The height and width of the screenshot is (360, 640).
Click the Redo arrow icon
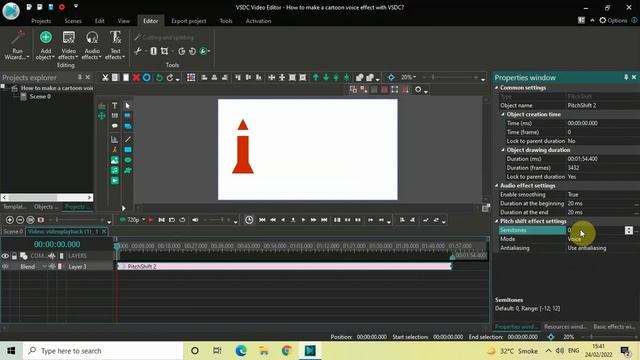[170, 78]
